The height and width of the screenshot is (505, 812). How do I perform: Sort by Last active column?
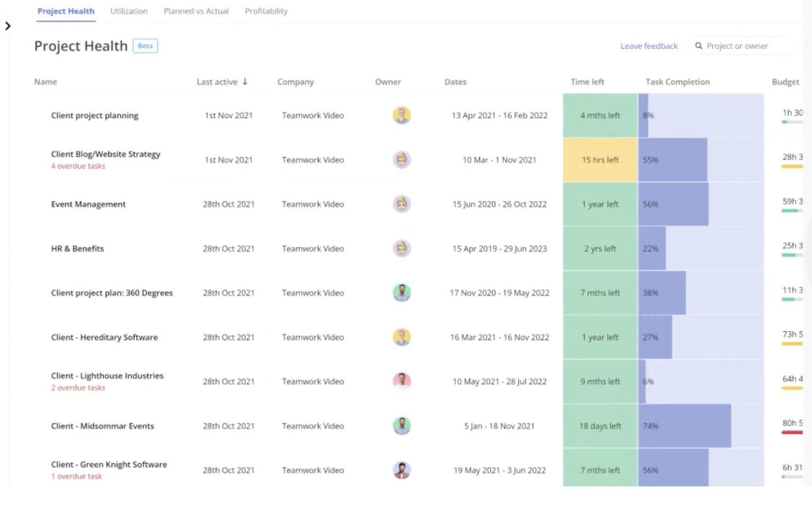click(x=217, y=82)
